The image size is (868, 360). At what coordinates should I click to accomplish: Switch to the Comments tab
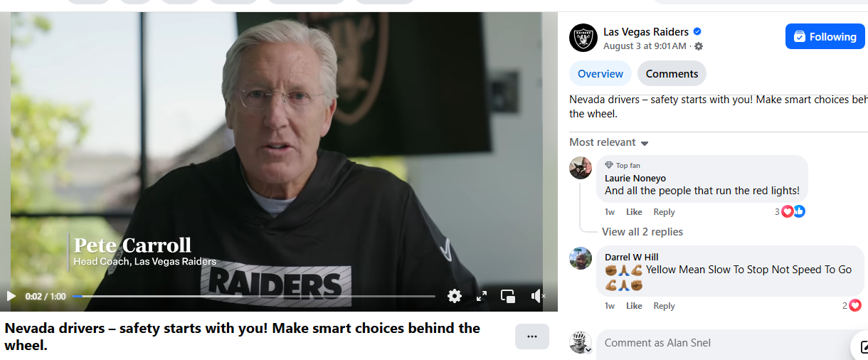(672, 74)
